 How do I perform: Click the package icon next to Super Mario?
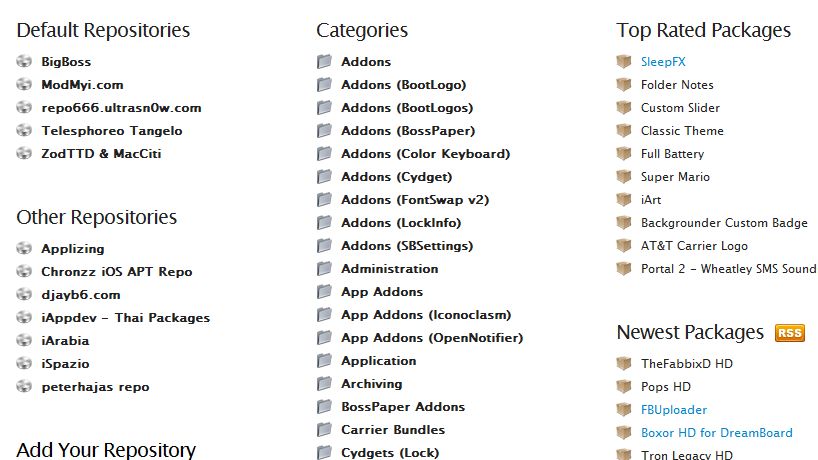[x=625, y=177]
